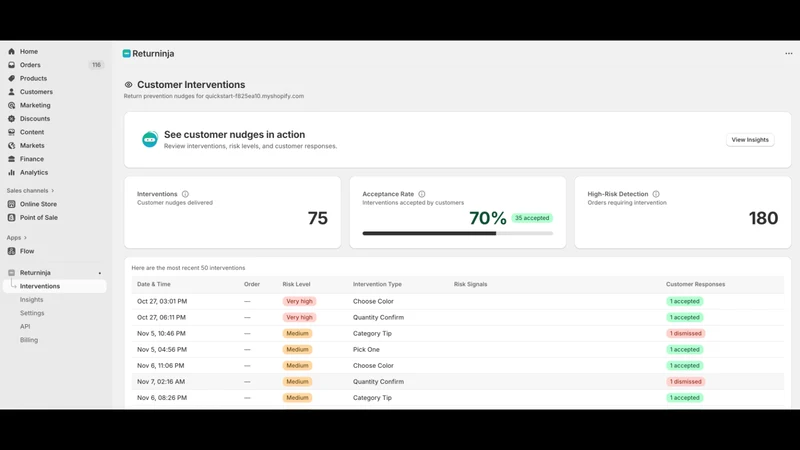800x450 pixels.
Task: Click the Returninja logo in header
Action: click(127, 54)
